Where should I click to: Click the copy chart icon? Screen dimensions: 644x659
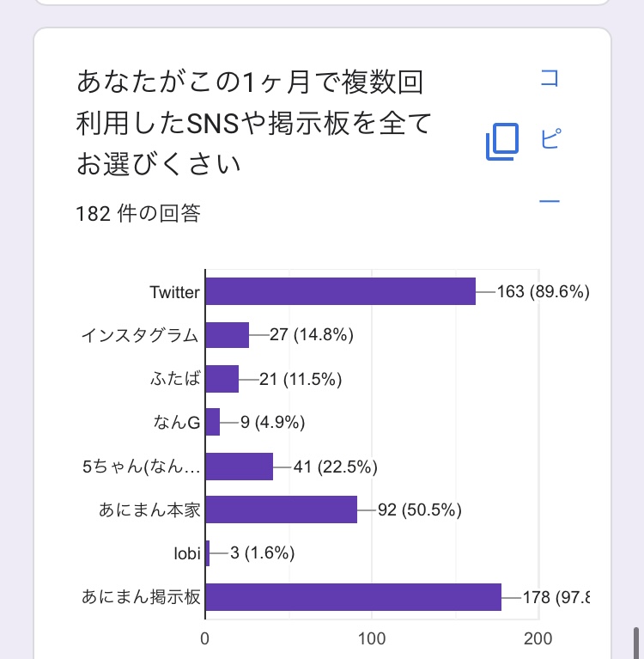pyautogui.click(x=502, y=141)
